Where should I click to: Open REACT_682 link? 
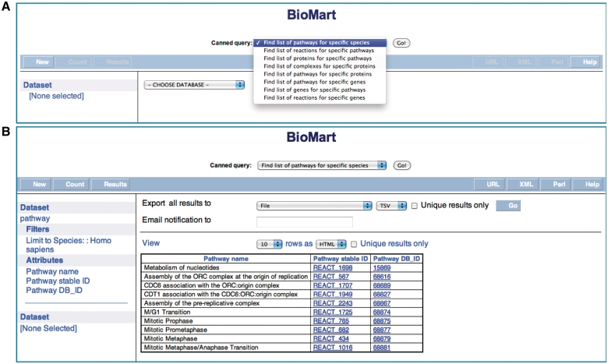(331, 330)
